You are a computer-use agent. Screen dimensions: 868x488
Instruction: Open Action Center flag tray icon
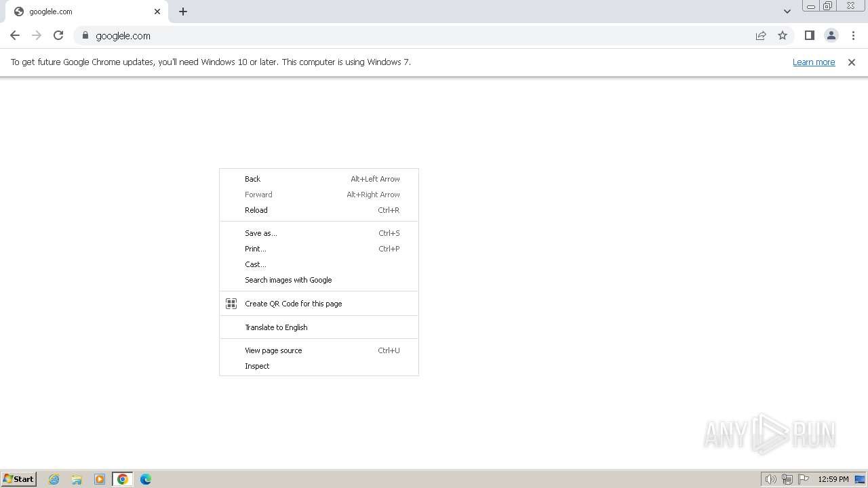[804, 479]
